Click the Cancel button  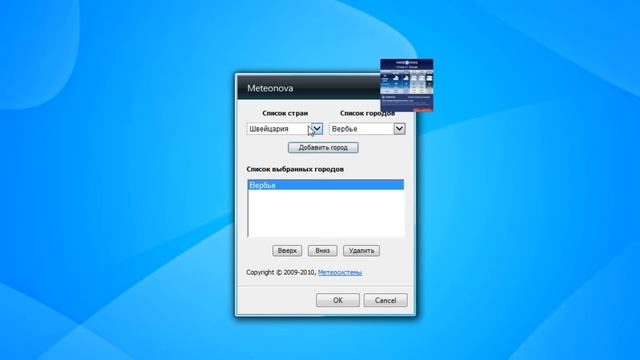(385, 300)
